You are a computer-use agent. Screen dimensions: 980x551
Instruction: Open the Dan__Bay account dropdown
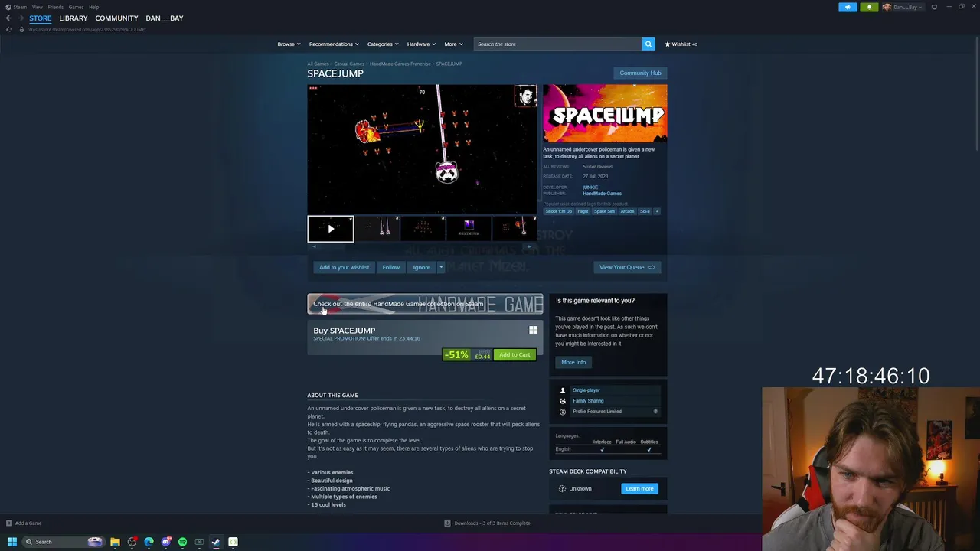pyautogui.click(x=908, y=7)
